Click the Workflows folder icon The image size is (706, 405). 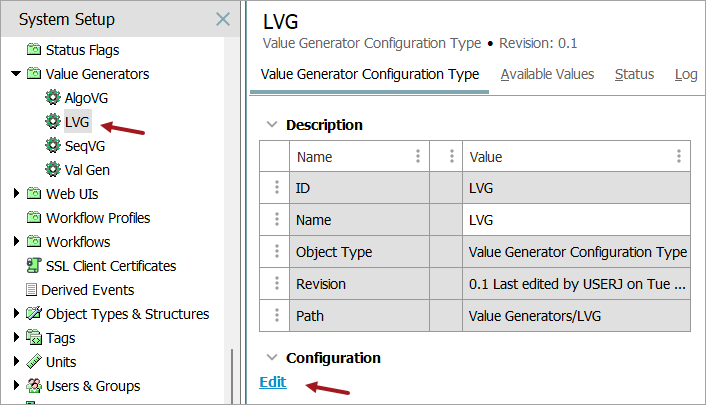[x=34, y=241]
